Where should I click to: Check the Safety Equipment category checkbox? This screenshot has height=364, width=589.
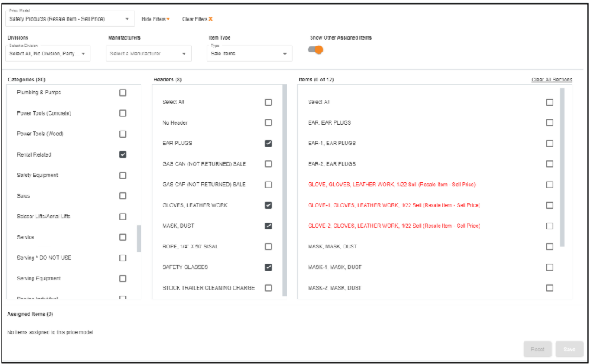click(123, 175)
